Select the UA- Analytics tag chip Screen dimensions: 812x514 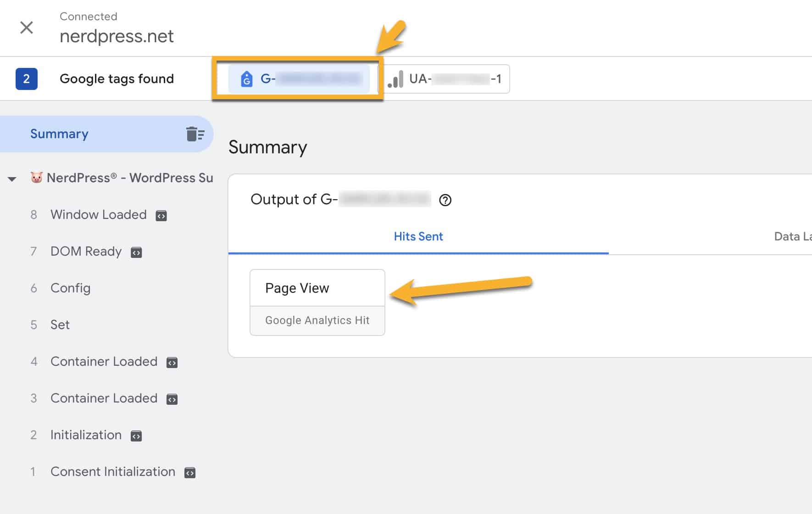coord(446,78)
